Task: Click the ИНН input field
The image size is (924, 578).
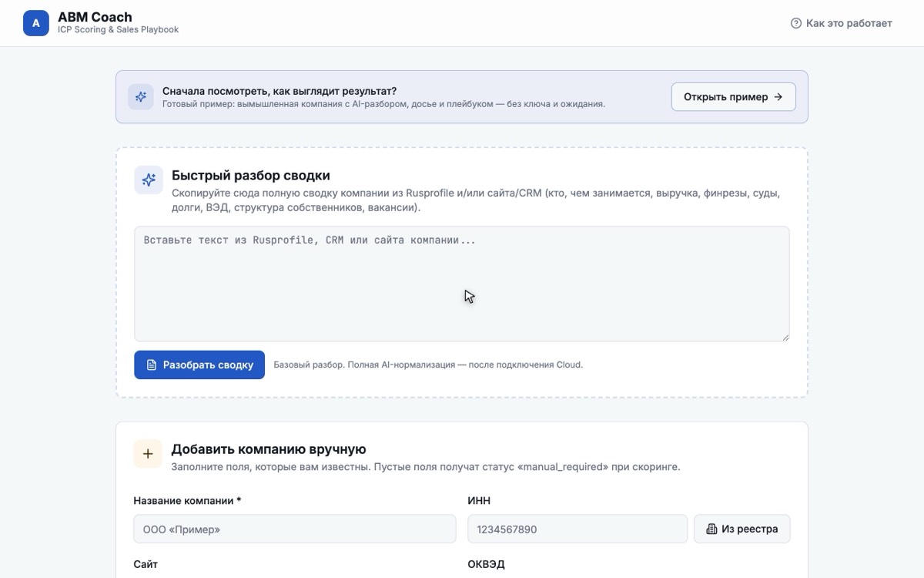Action: 577,529
